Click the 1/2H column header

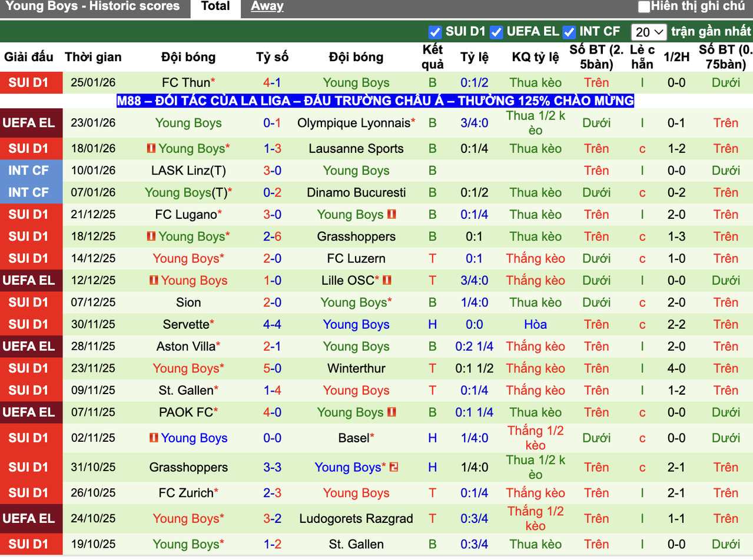point(676,57)
